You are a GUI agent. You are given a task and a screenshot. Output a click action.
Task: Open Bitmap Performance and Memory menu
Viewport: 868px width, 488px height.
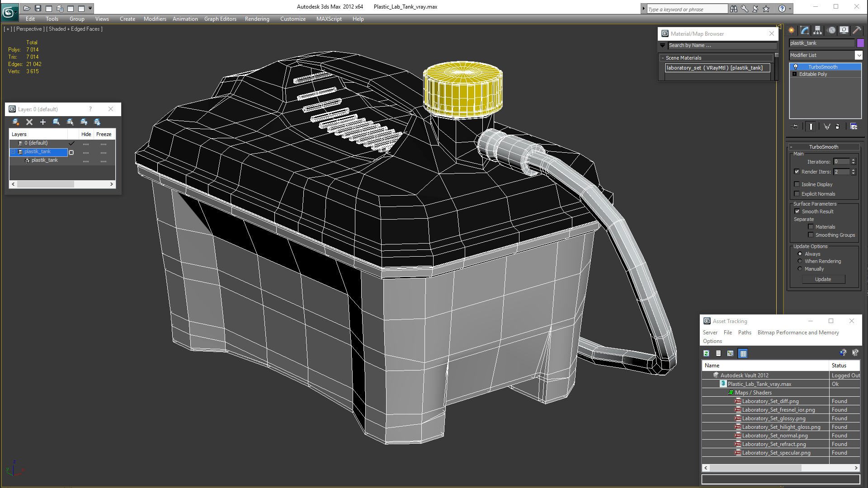798,333
